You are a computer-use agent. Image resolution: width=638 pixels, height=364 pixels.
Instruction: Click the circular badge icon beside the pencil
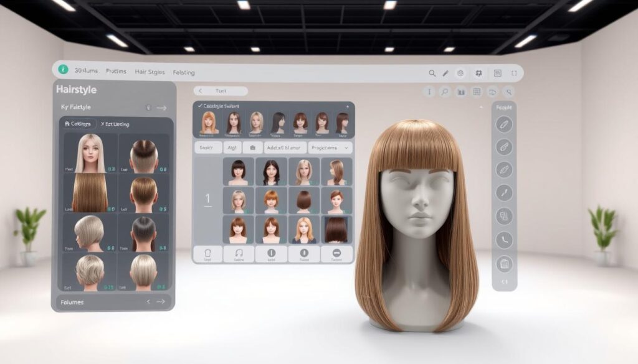460,73
